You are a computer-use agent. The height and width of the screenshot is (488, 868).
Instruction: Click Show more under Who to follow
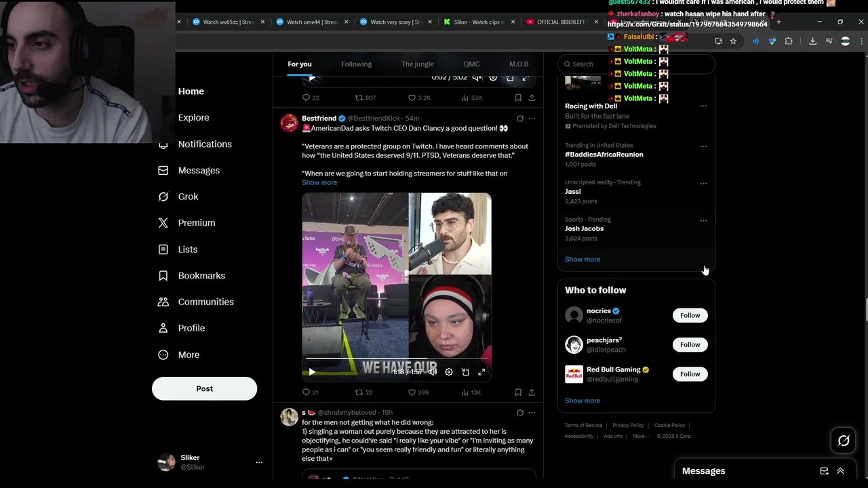[x=583, y=401]
